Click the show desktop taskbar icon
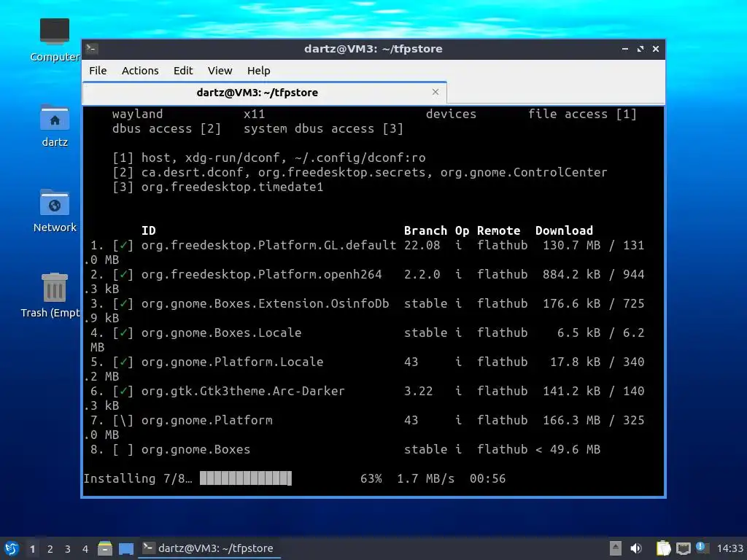The height and width of the screenshot is (560, 747). 125,548
